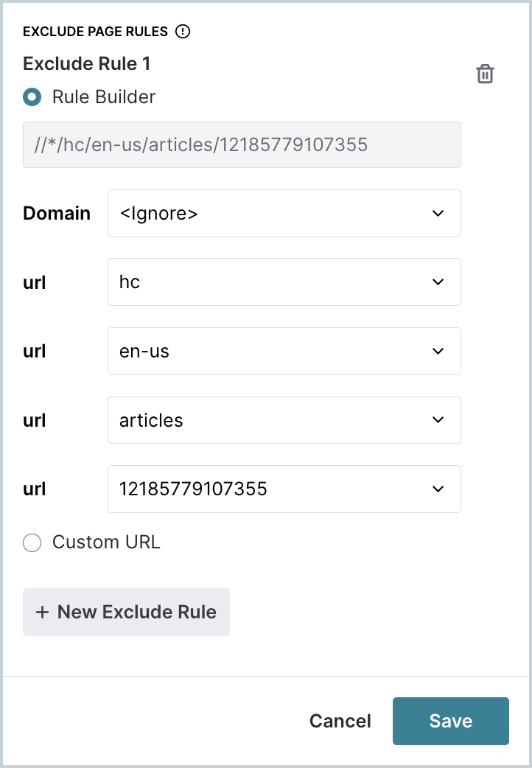Open the url dropdown set to hc

coord(284,282)
